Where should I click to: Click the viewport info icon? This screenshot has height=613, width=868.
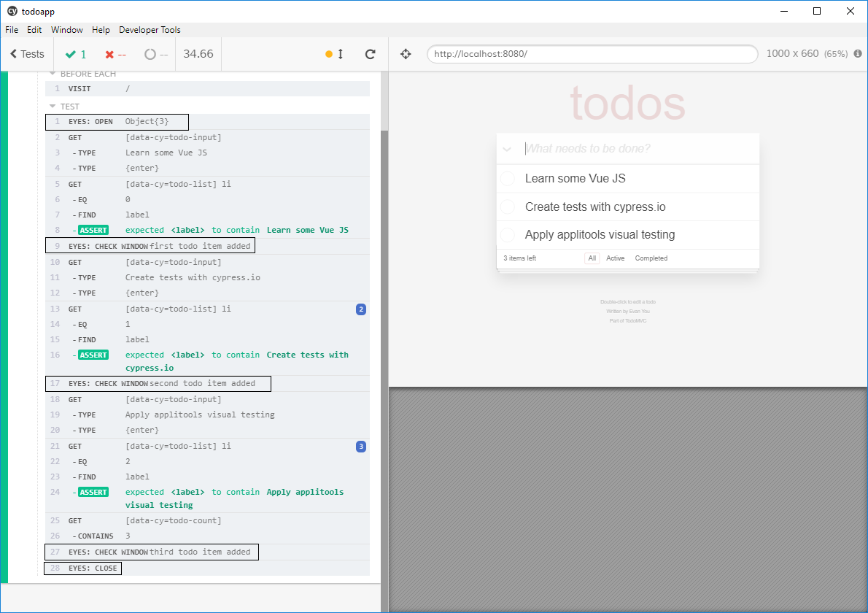858,54
